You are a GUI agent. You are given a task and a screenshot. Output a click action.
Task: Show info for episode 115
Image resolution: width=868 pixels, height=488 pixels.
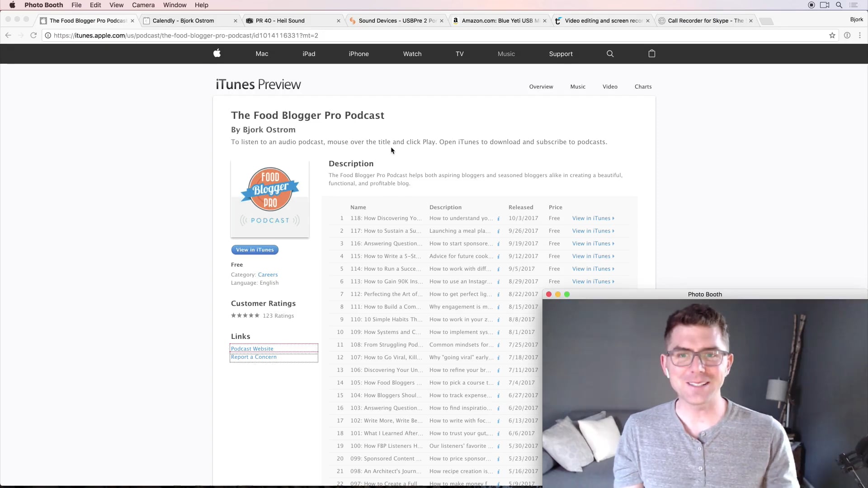click(498, 256)
